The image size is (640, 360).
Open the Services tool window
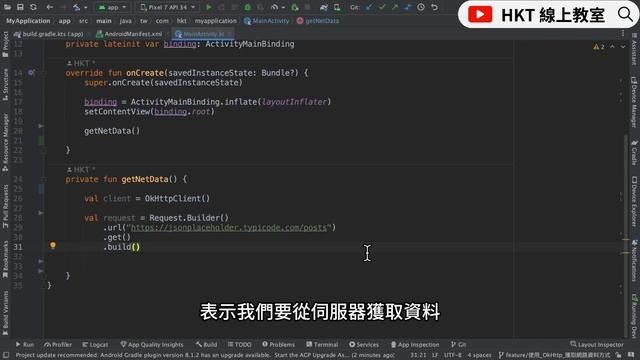tap(364, 344)
